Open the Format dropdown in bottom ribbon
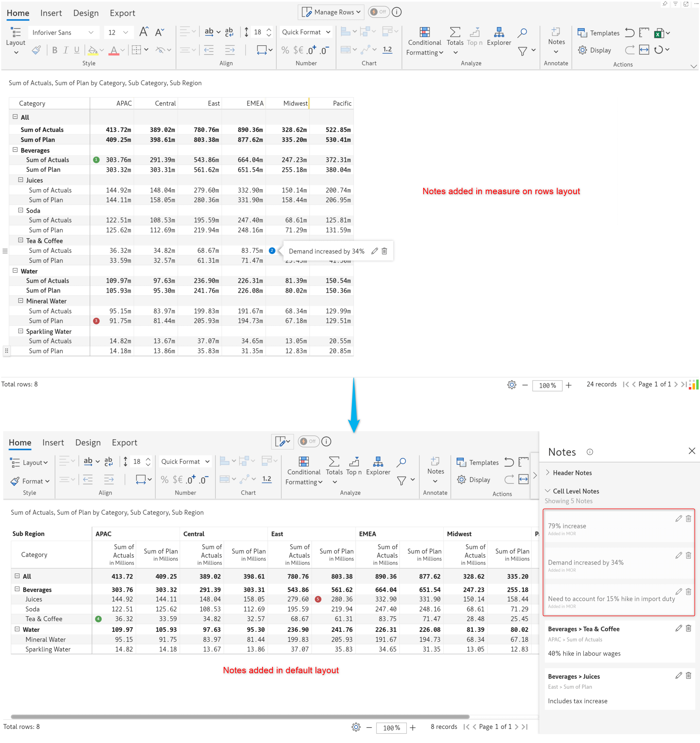 click(30, 481)
